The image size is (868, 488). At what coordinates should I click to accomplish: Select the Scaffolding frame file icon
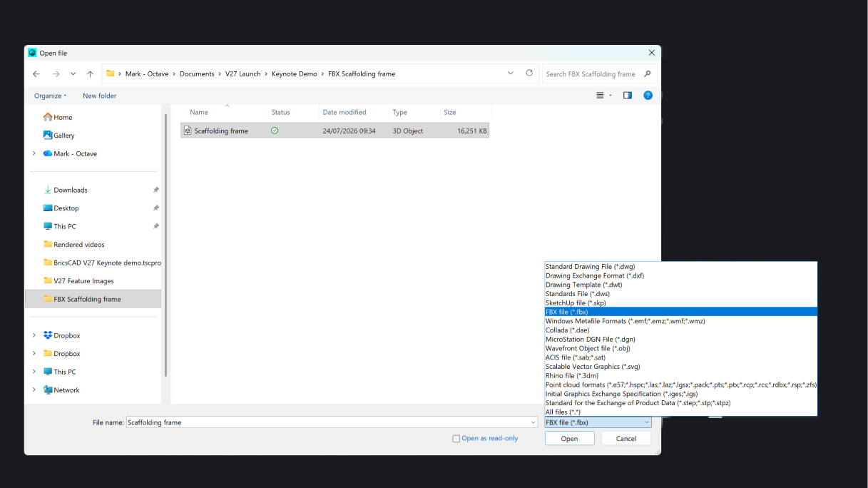(x=188, y=131)
